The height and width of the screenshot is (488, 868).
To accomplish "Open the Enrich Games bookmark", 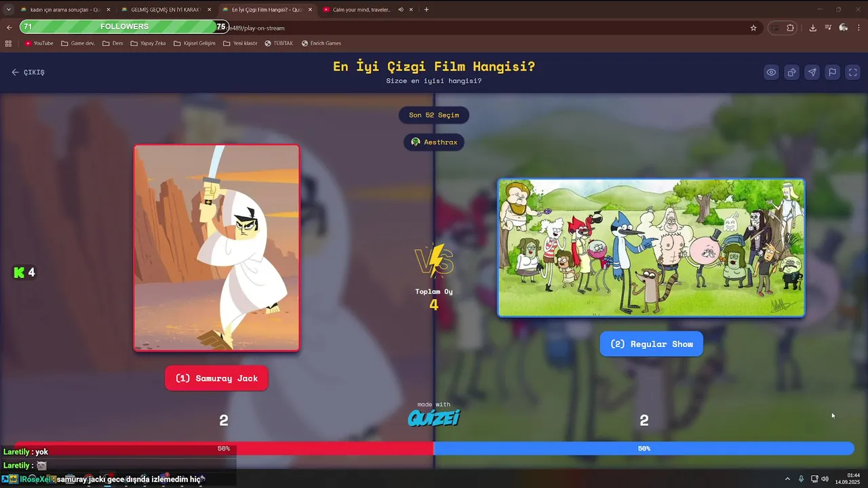I will [321, 43].
